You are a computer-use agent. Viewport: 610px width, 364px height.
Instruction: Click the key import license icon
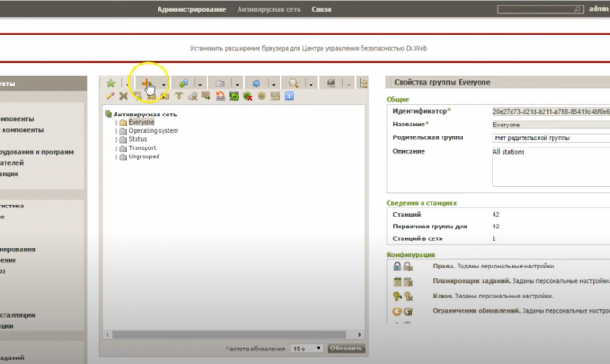(x=397, y=297)
